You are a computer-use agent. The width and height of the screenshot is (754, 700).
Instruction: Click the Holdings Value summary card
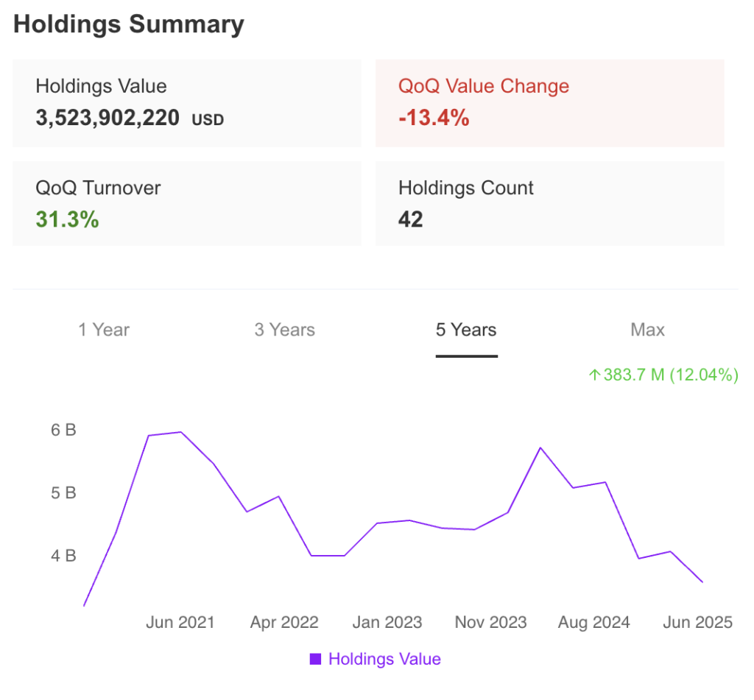pyautogui.click(x=187, y=104)
